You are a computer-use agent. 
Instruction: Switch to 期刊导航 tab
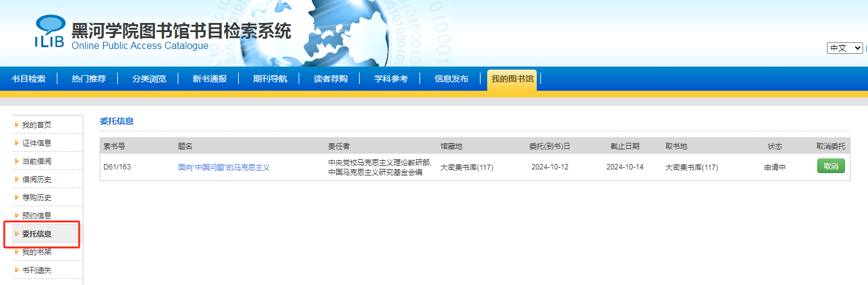coord(270,79)
